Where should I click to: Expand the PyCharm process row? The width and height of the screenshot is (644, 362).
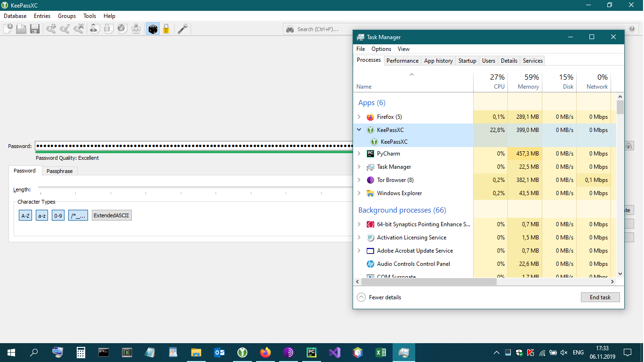point(359,154)
